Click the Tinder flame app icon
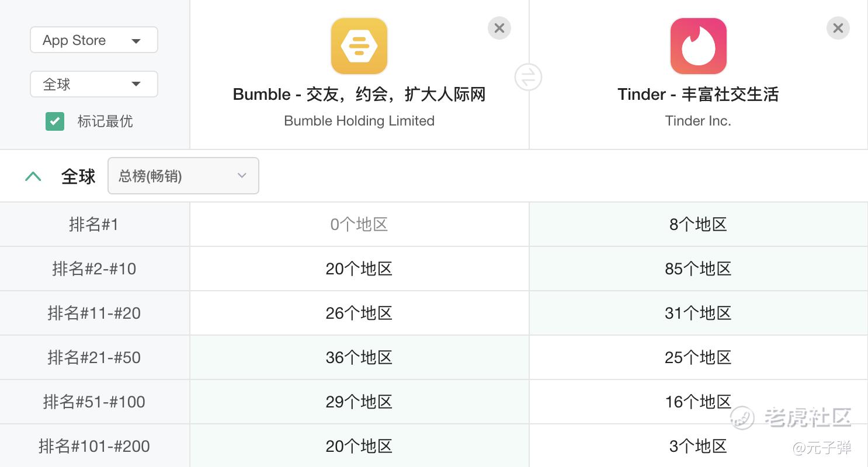The height and width of the screenshot is (467, 868). click(698, 46)
